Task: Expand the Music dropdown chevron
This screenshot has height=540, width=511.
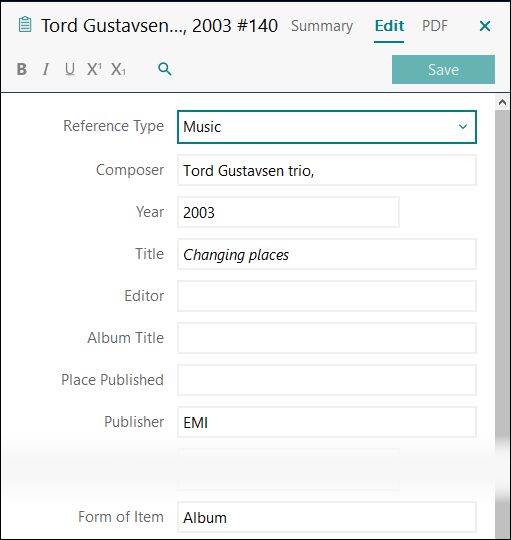Action: pyautogui.click(x=463, y=127)
